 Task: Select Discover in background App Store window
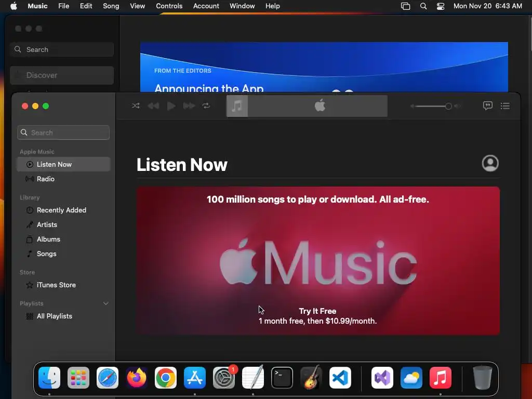(62, 75)
